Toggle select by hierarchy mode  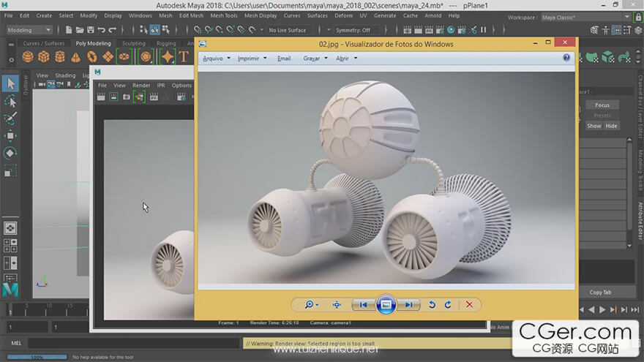[x=143, y=29]
